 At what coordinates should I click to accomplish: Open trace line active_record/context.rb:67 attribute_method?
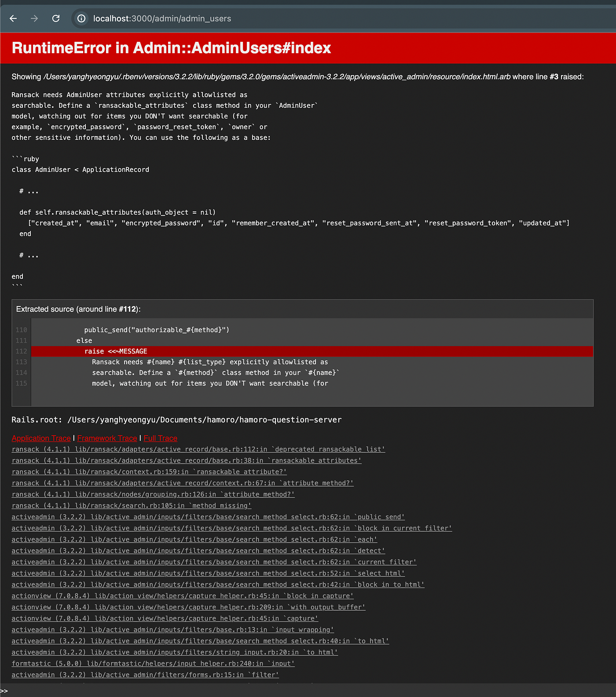click(x=183, y=483)
